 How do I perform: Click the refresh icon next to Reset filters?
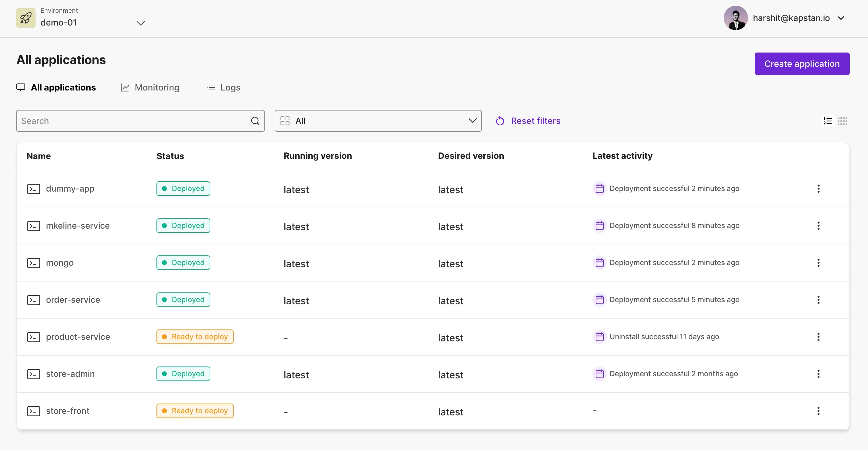pyautogui.click(x=500, y=121)
